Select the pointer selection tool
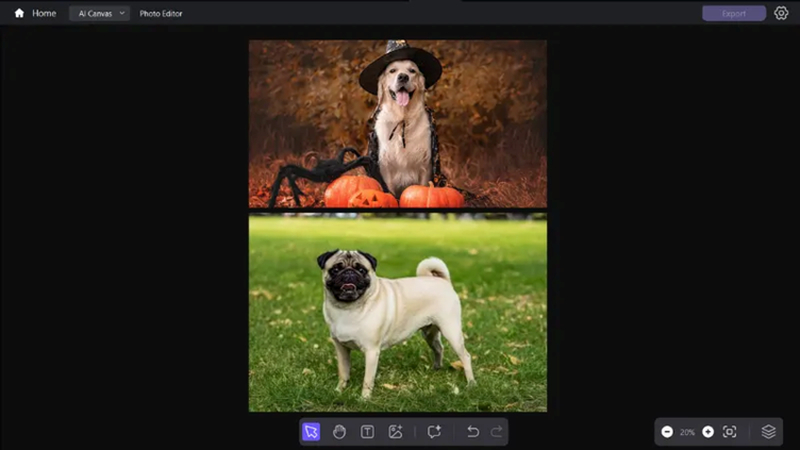 pos(311,432)
